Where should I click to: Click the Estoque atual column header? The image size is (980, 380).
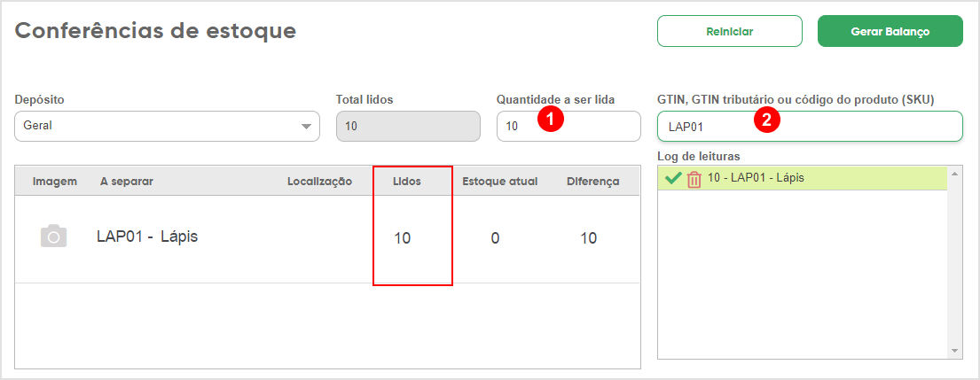point(500,181)
